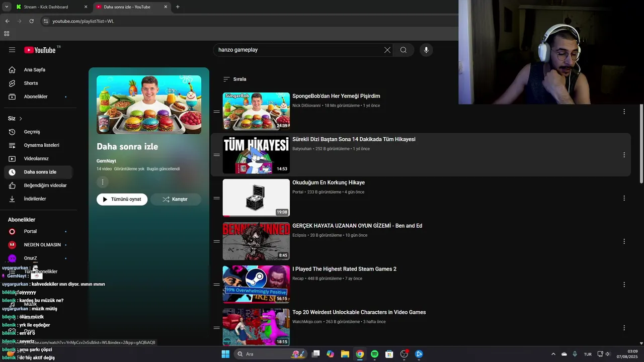The width and height of the screenshot is (644, 362).
Task: Clear the search box with X icon
Action: pyautogui.click(x=387, y=50)
